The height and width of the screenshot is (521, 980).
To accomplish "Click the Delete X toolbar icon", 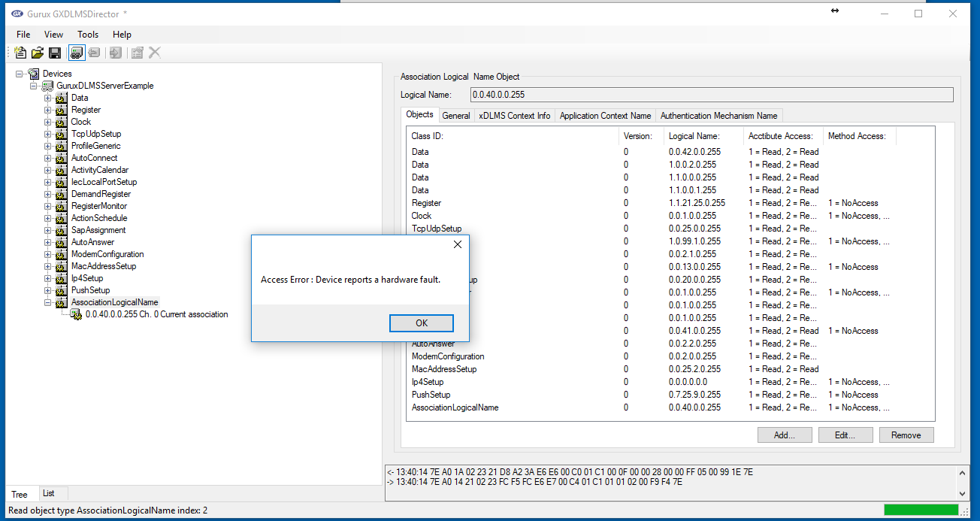I will pos(154,53).
